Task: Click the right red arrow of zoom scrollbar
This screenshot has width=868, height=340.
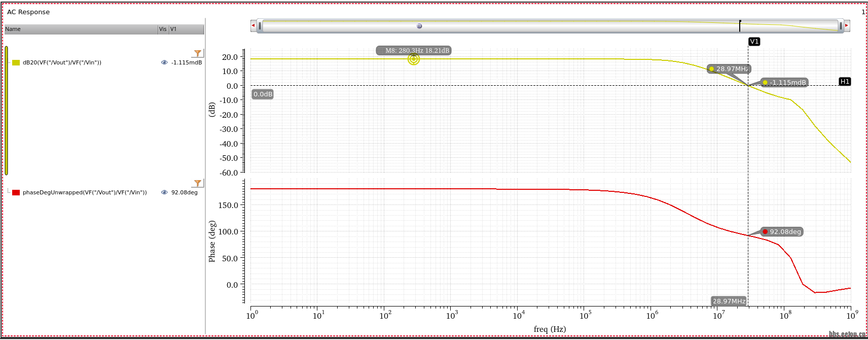Action: tap(847, 25)
